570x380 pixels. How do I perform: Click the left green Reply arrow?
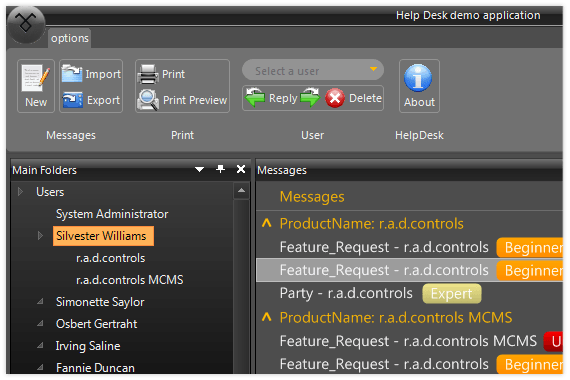pyautogui.click(x=255, y=97)
